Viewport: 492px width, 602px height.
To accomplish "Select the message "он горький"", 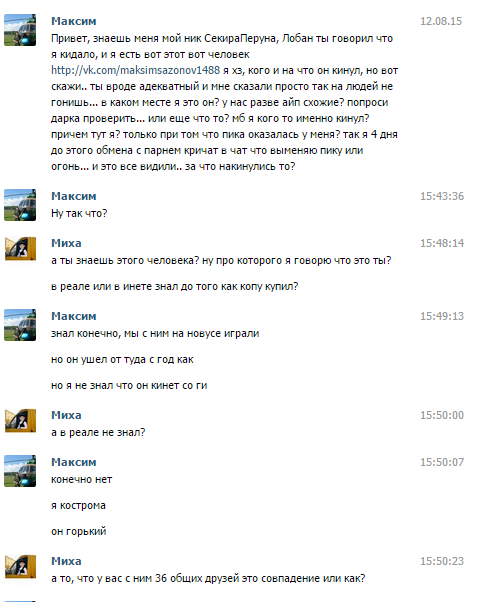I will [79, 531].
